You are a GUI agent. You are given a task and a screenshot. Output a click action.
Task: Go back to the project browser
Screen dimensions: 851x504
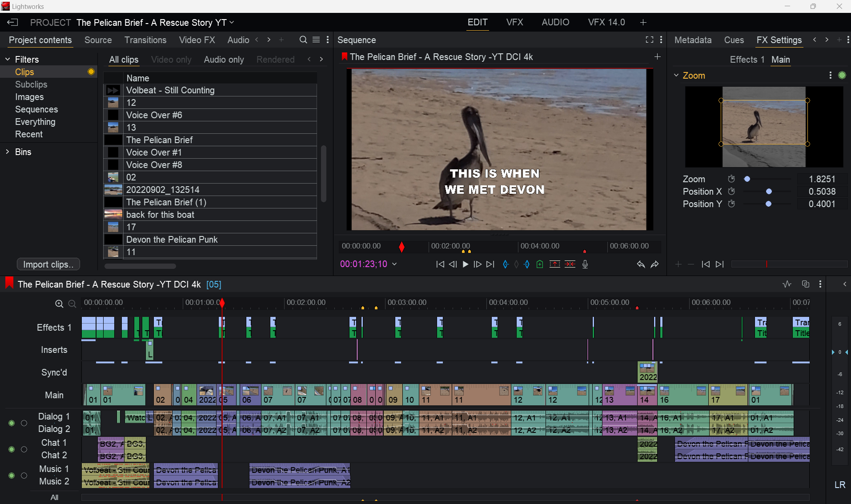[x=12, y=22]
